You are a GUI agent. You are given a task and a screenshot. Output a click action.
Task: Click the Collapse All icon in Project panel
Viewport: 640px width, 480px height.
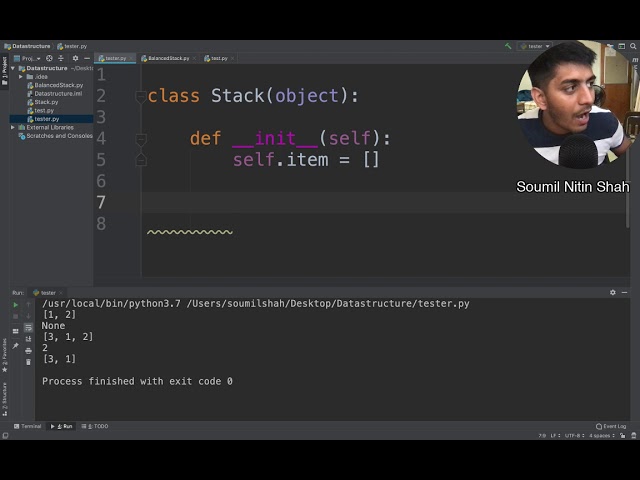click(61, 58)
